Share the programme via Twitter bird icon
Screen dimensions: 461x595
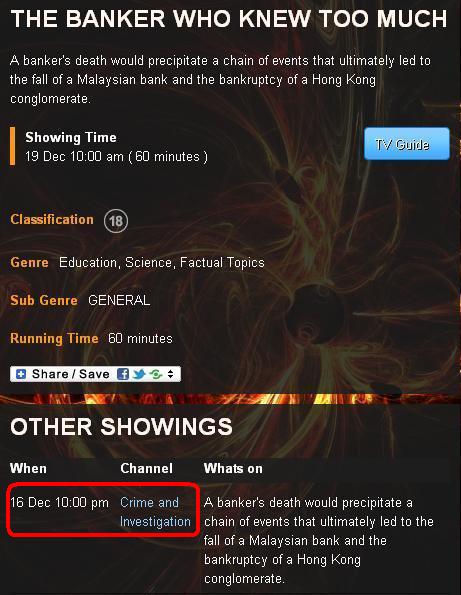[139, 374]
